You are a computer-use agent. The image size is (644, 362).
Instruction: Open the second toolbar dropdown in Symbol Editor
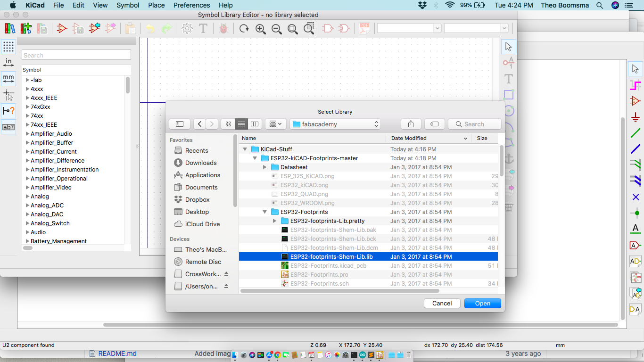tap(476, 28)
